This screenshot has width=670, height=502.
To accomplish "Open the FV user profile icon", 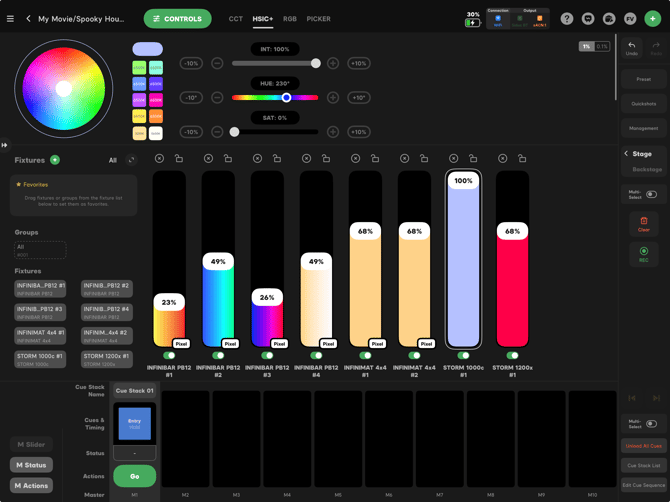I will pyautogui.click(x=630, y=19).
